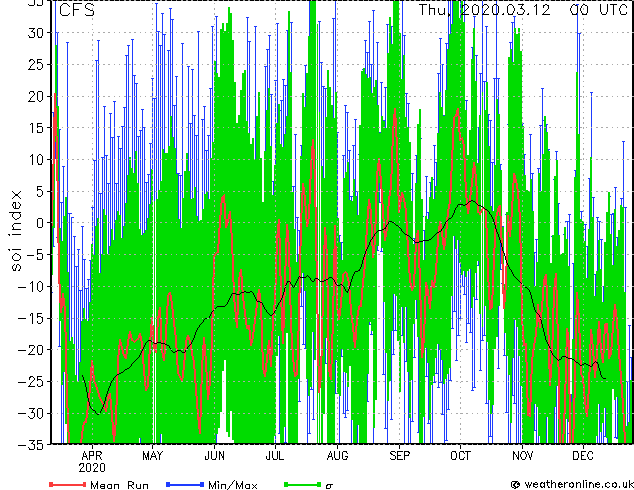The width and height of the screenshot is (634, 490).
Task: Click the OCT month label
Action: 460,456
